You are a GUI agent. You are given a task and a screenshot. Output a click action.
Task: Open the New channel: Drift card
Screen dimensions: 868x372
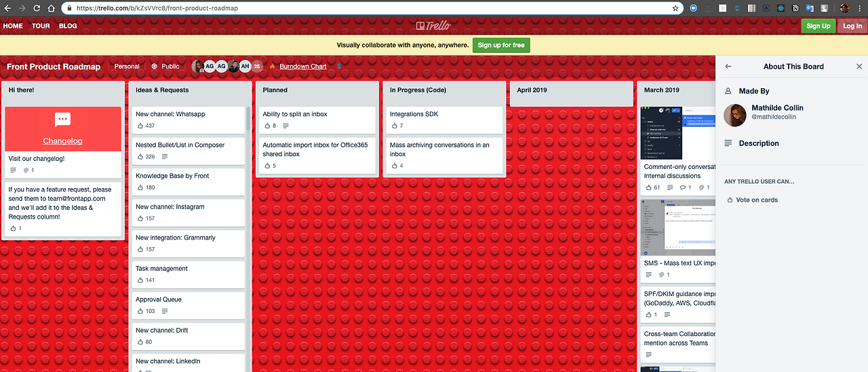coord(188,336)
